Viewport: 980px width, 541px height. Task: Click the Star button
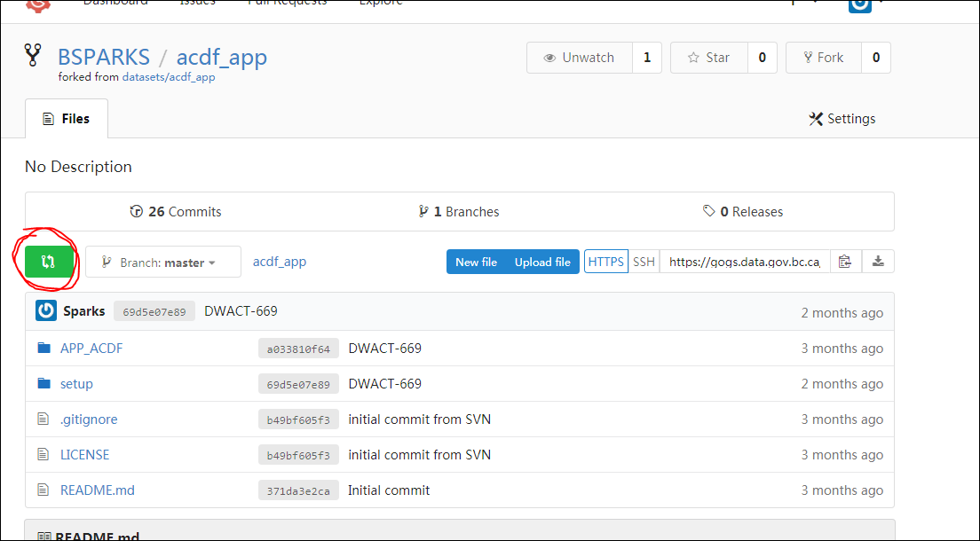pyautogui.click(x=708, y=58)
